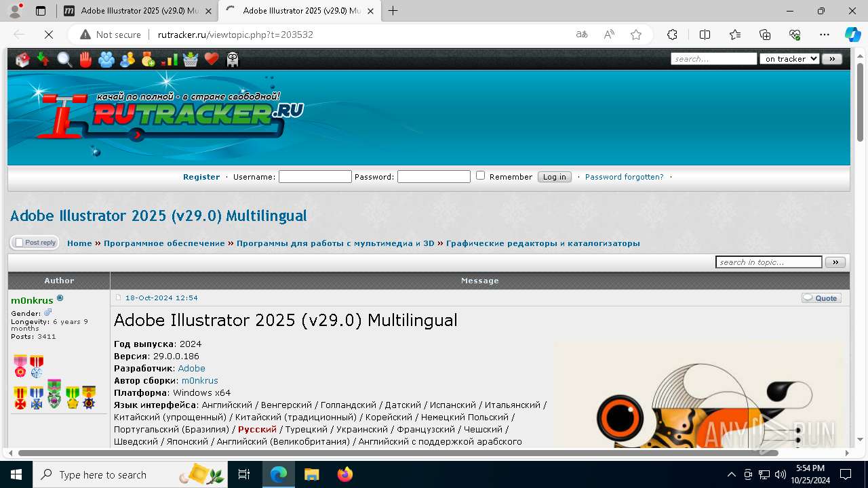Click the tall pink-green shield medal

point(54,394)
